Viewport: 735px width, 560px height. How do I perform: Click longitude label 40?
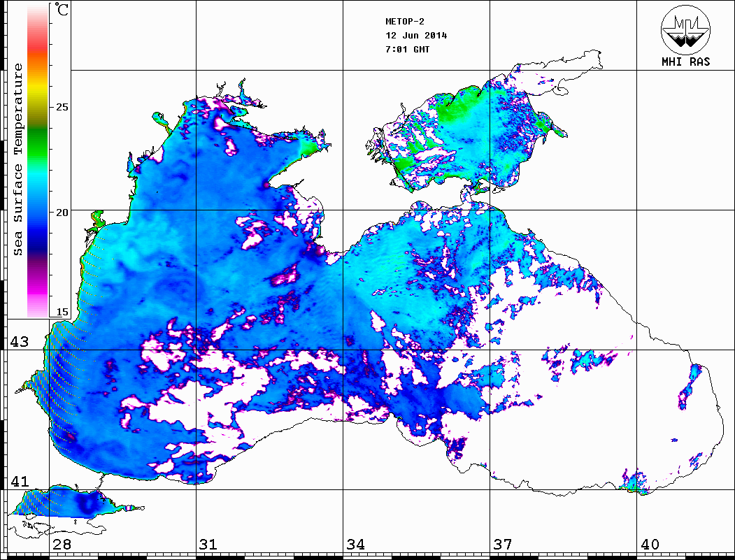[650, 545]
